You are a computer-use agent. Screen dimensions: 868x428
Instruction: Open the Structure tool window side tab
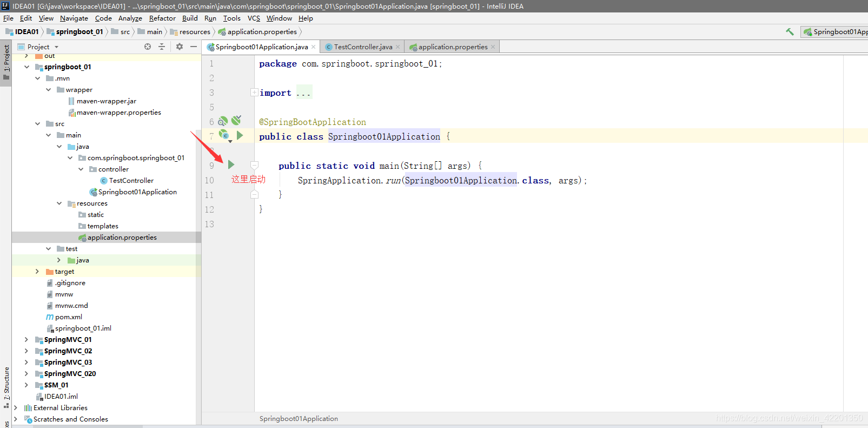[6, 387]
